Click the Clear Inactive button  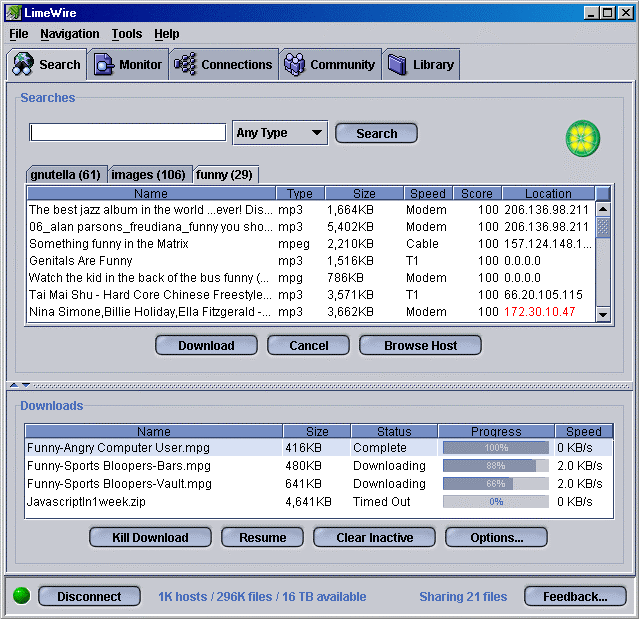point(374,538)
